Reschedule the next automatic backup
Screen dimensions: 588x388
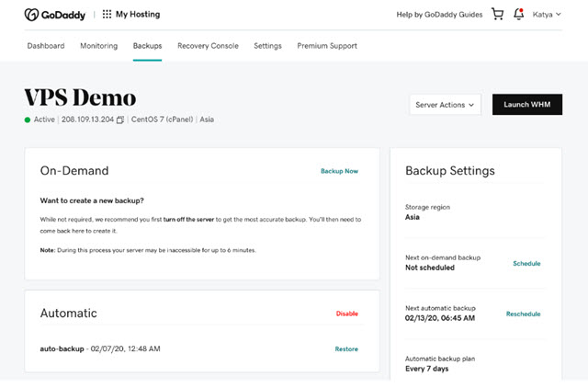[x=523, y=314]
